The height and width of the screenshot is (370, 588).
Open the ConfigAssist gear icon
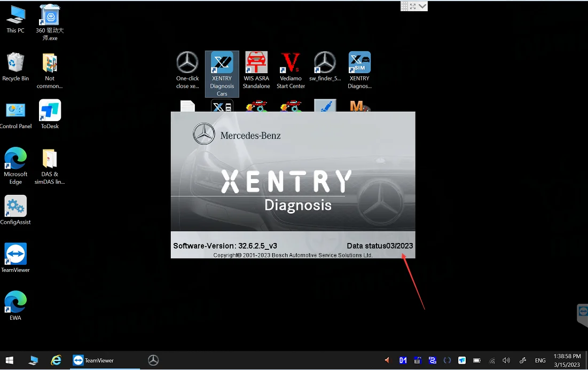[15, 207]
